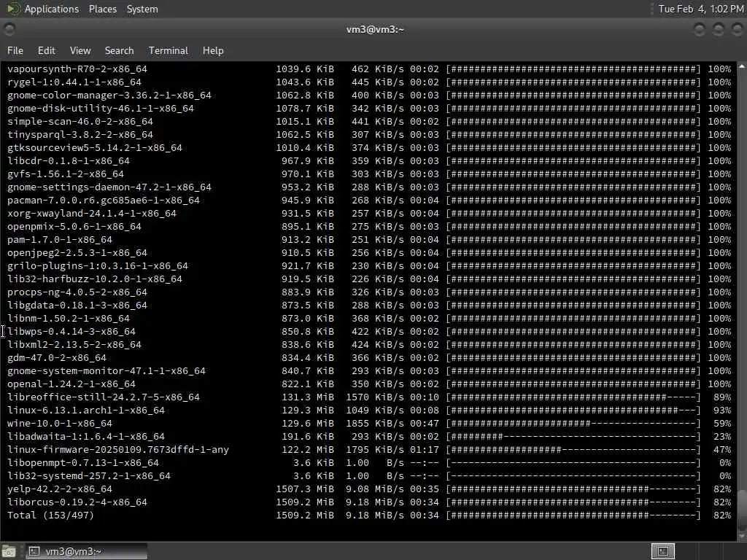Click the 01:17 ETA on linux-firmware row
Screen dimensions: 747x560
(425, 449)
